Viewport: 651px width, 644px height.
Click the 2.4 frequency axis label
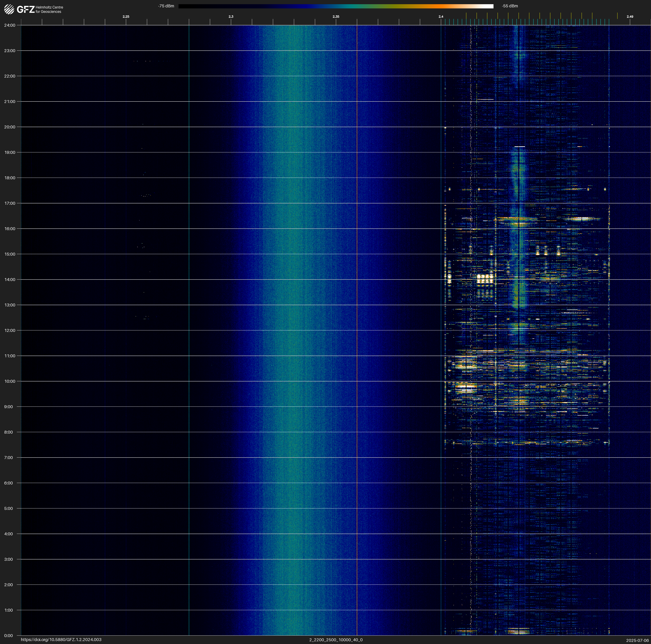[x=441, y=17]
